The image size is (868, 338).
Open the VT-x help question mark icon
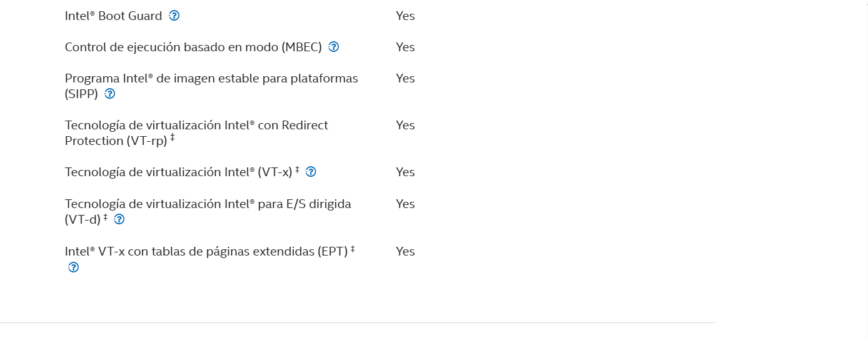(311, 172)
